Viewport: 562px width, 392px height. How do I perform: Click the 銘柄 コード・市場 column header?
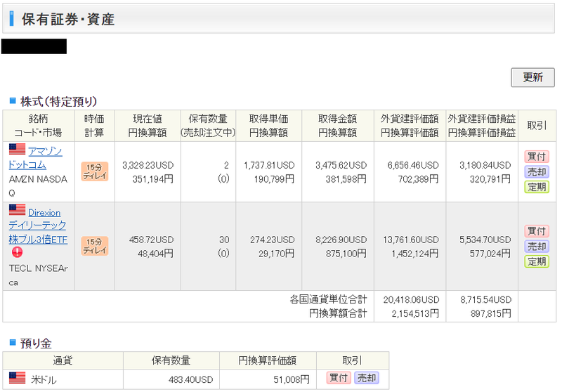(39, 126)
